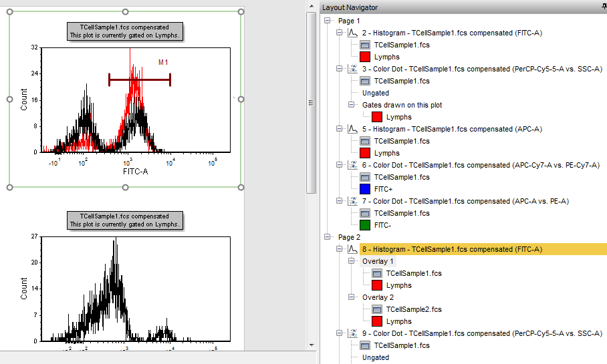This screenshot has width=607, height=364.
Task: Collapse the Page 1 tree node
Action: (x=328, y=21)
